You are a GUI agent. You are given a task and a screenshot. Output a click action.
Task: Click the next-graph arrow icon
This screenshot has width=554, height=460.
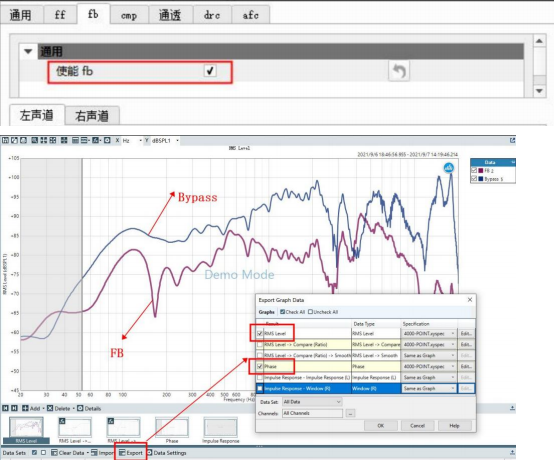click(14, 408)
